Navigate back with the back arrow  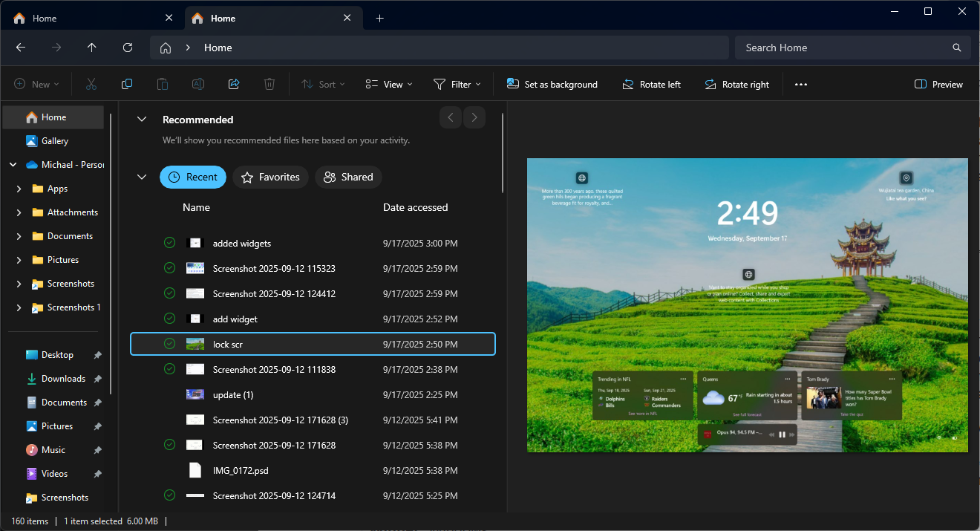21,48
